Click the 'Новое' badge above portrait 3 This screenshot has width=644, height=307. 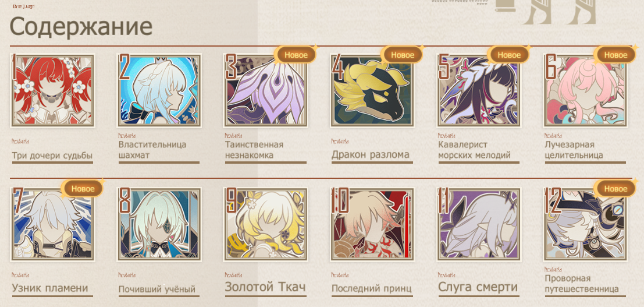coord(296,55)
